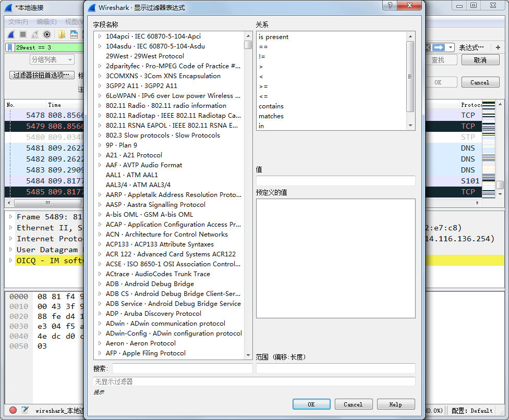509x420 pixels.
Task: Click the Help button in dialog
Action: [x=396, y=404]
